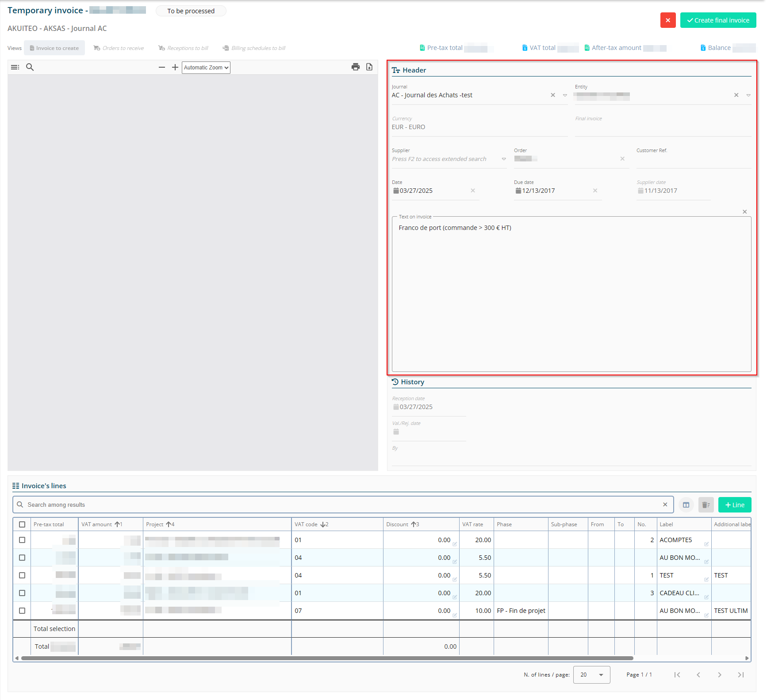This screenshot has width=767, height=700.
Task: Click the download document icon in viewer
Action: tap(369, 67)
